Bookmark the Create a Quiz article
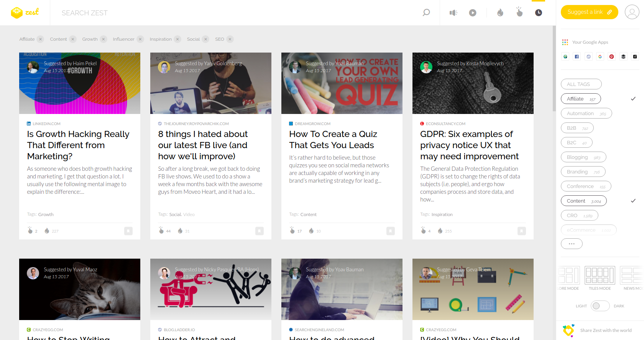Image resolution: width=644 pixels, height=340 pixels. 391,231
